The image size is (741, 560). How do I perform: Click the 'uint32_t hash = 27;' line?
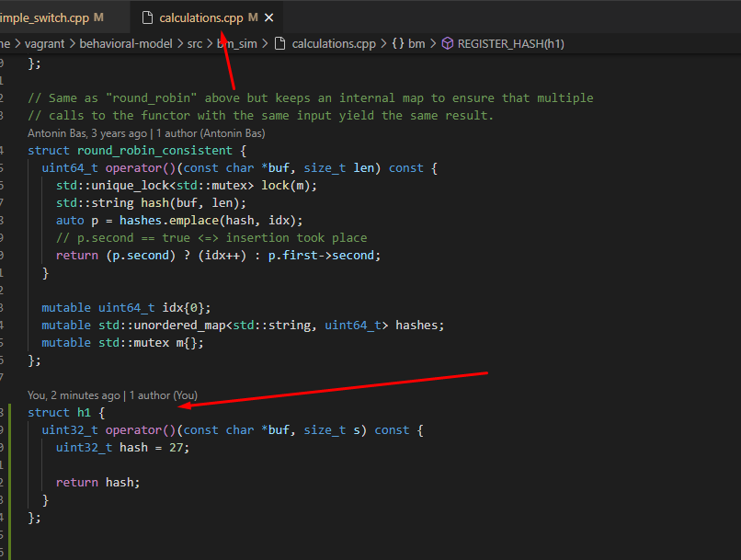tap(122, 448)
